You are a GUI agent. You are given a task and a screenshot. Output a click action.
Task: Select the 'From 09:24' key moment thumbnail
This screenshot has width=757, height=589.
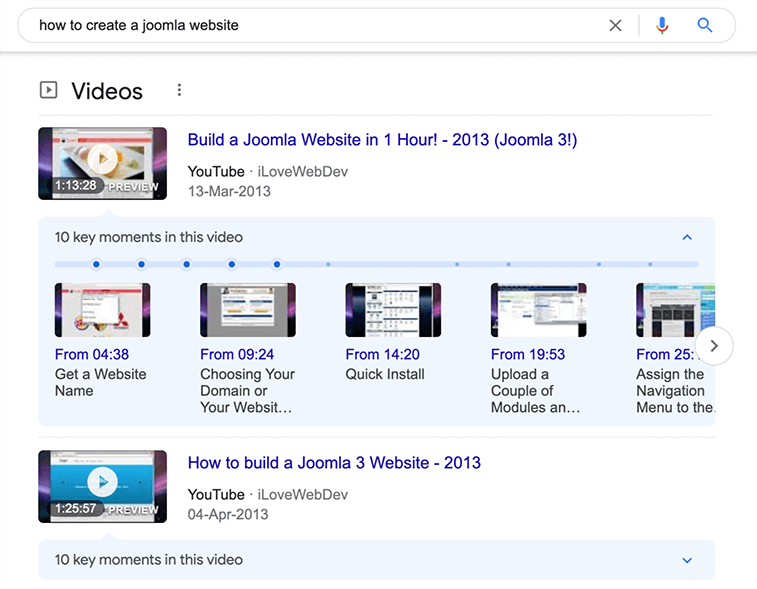coord(248,310)
